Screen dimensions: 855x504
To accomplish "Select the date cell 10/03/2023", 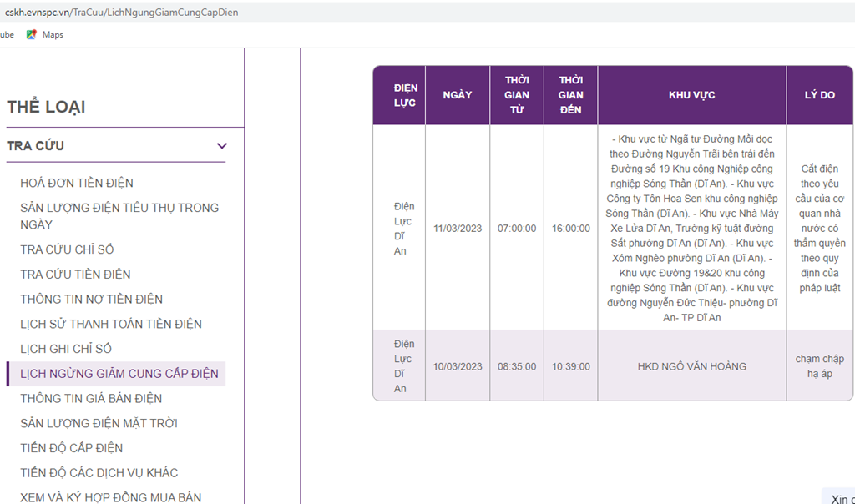I will tap(458, 366).
